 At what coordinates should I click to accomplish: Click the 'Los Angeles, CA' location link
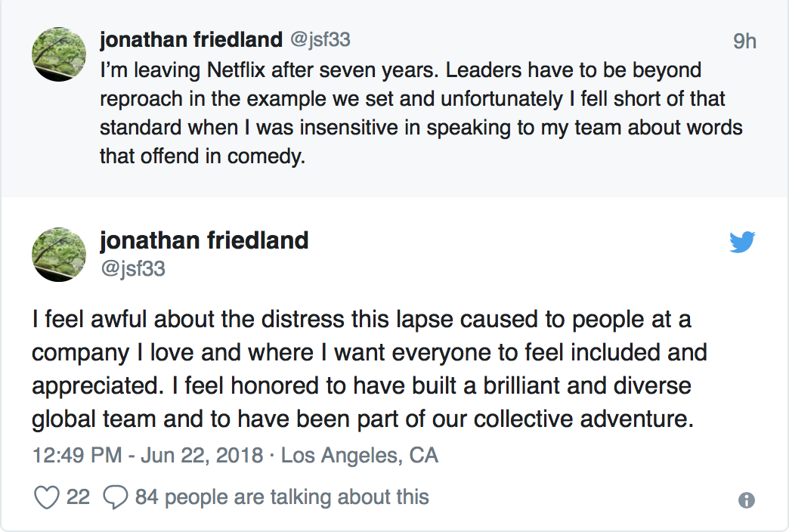360,456
